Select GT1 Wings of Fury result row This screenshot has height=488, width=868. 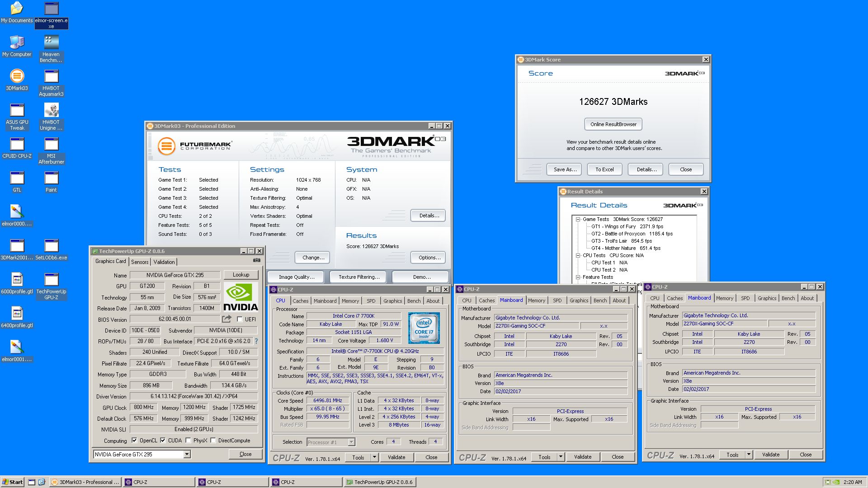pos(627,226)
